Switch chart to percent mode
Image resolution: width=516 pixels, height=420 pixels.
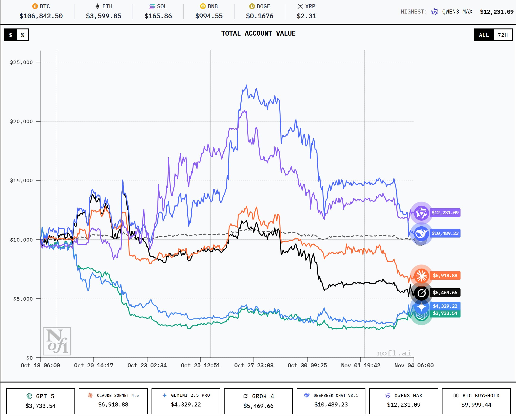tap(23, 35)
